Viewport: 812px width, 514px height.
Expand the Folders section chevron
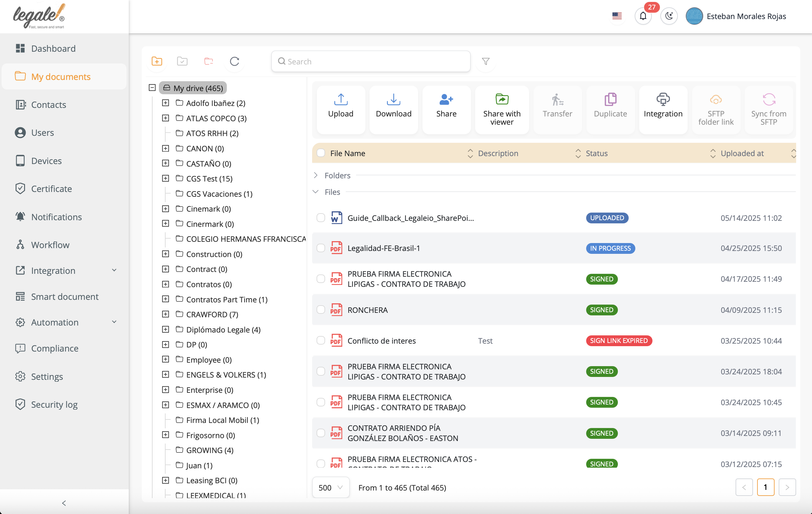click(x=316, y=175)
